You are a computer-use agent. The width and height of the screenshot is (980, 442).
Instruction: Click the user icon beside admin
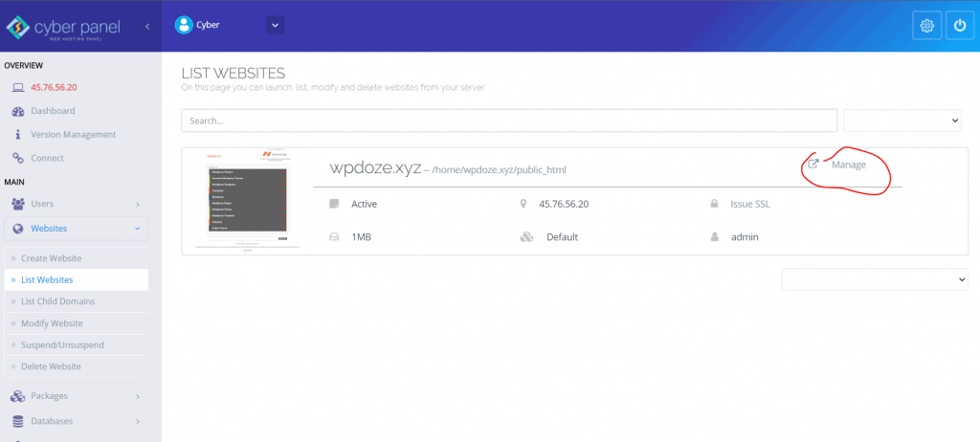pyautogui.click(x=714, y=237)
